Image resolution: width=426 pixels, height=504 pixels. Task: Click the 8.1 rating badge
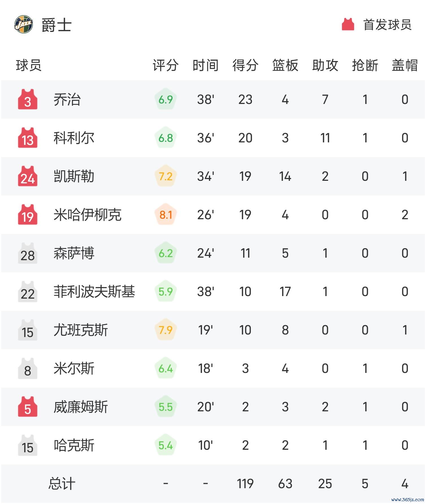166,214
